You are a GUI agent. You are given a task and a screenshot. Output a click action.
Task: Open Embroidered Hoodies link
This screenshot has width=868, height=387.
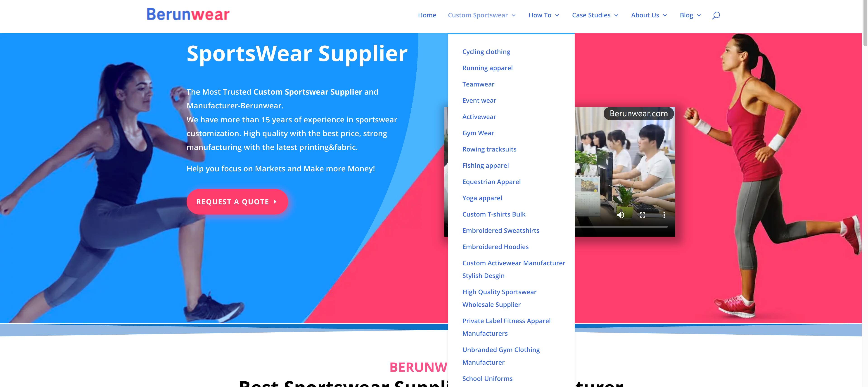pyautogui.click(x=495, y=247)
